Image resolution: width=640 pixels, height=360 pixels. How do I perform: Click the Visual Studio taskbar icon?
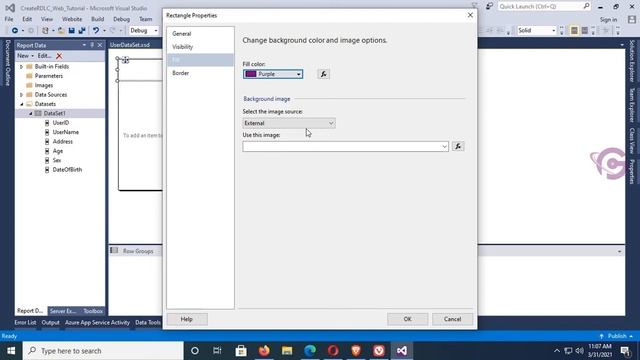(402, 351)
